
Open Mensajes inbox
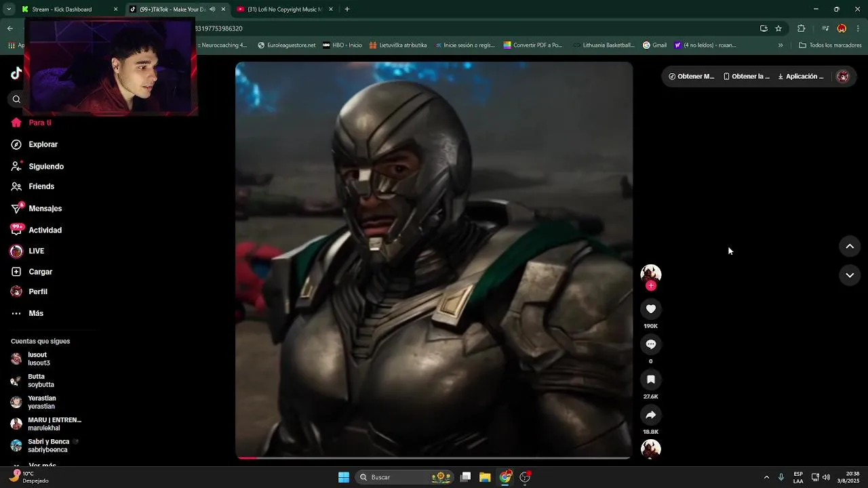[37, 208]
